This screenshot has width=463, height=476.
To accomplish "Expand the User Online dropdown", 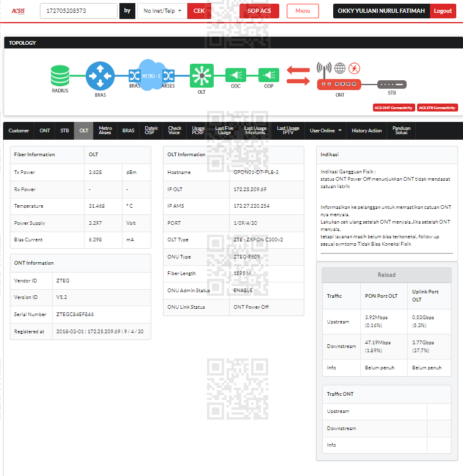I will pos(325,130).
